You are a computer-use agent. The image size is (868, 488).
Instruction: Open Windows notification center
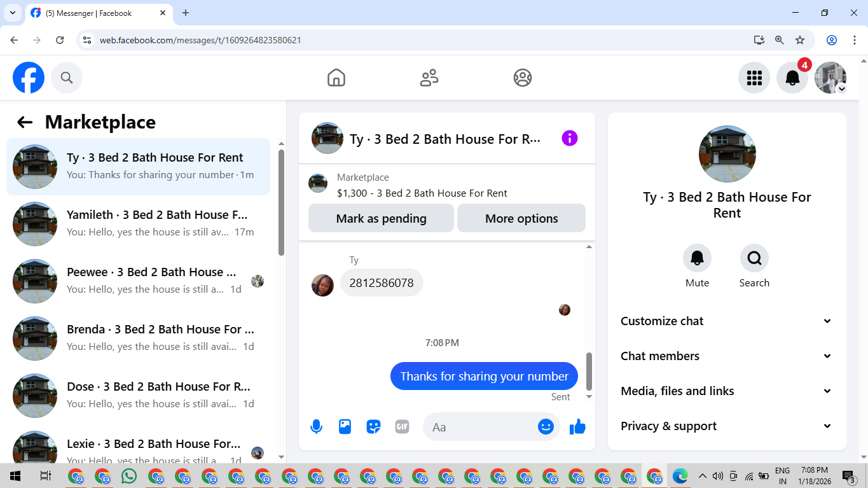pyautogui.click(x=848, y=476)
